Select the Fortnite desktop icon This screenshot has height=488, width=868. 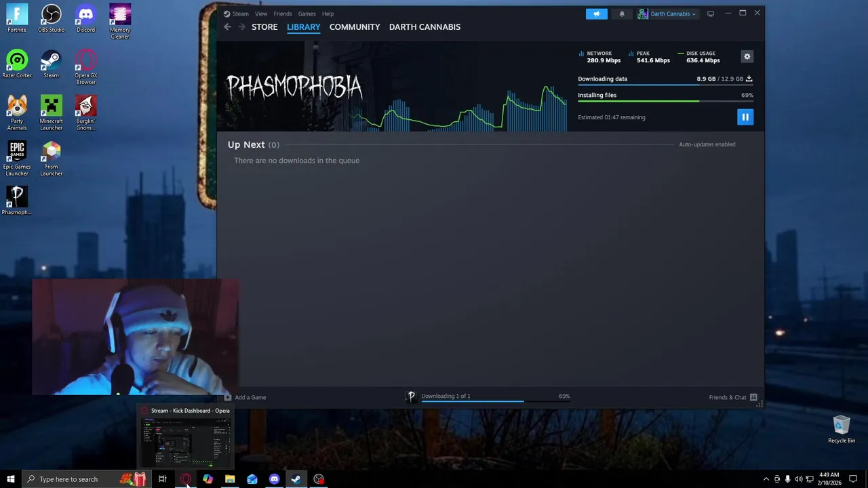click(x=17, y=18)
